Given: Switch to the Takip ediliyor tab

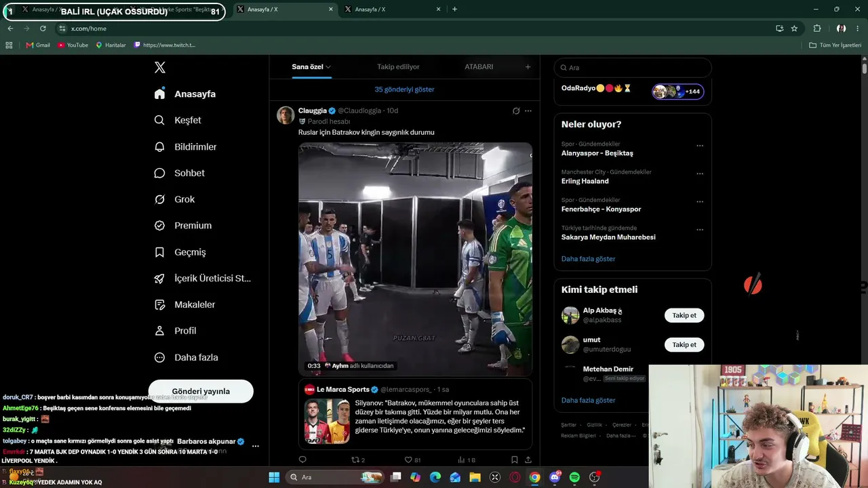Looking at the screenshot, I should pos(398,67).
